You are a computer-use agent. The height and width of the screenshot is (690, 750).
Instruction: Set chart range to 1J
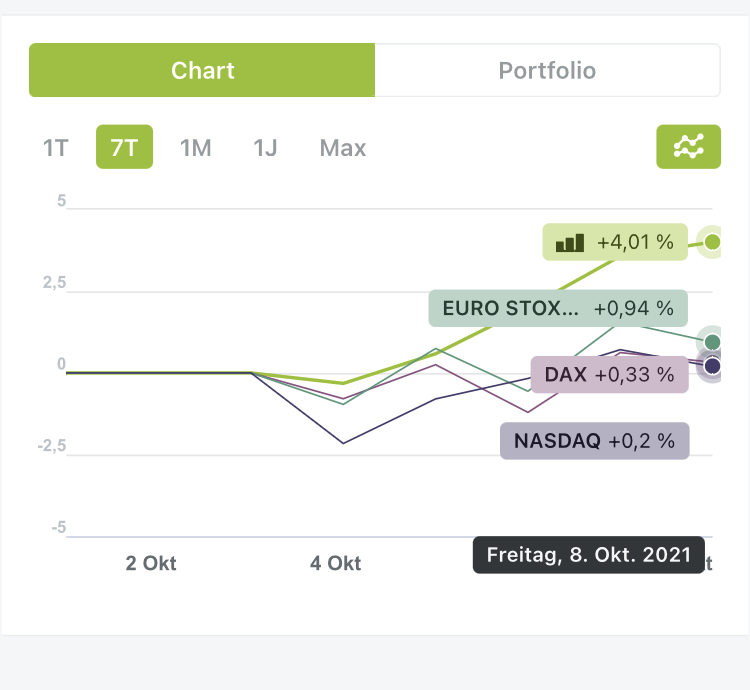pyautogui.click(x=265, y=148)
